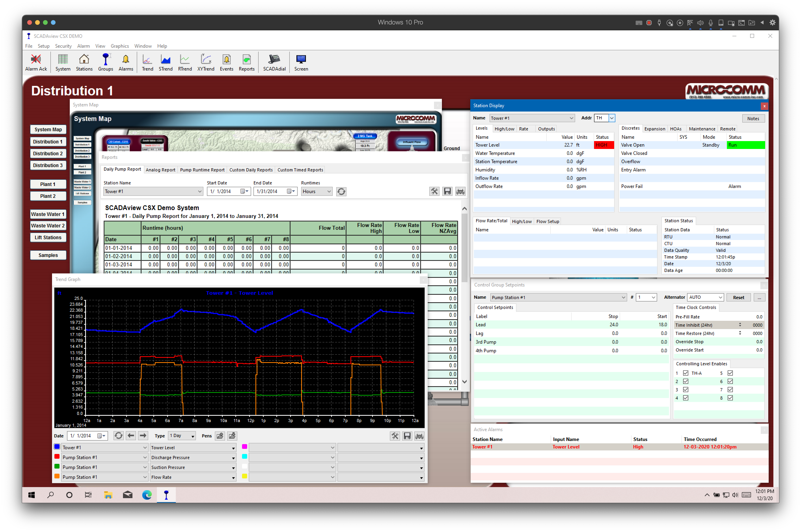Open Trend Graph tools settings icon
Viewport: 801px width, 532px height.
tap(395, 436)
